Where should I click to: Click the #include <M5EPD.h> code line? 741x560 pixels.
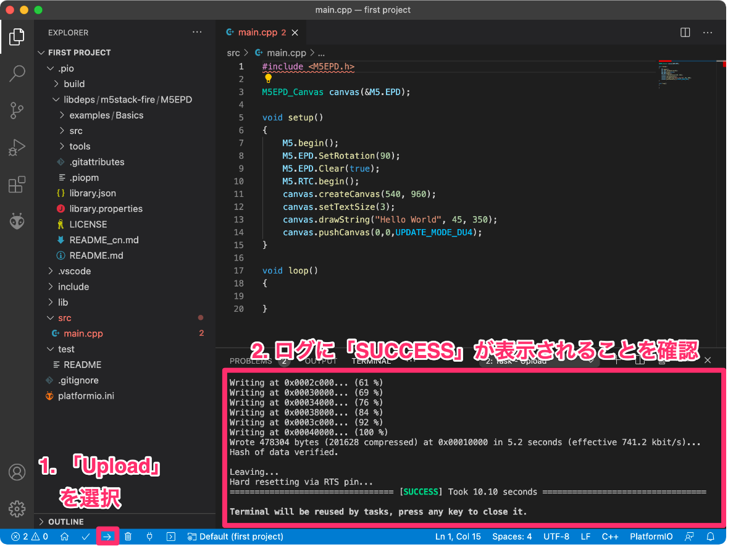308,67
